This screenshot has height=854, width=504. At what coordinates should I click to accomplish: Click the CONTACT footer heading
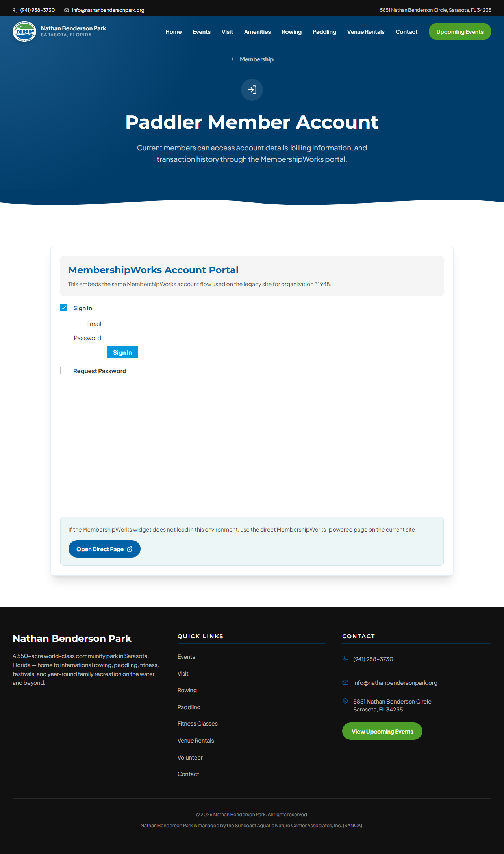pyautogui.click(x=359, y=636)
